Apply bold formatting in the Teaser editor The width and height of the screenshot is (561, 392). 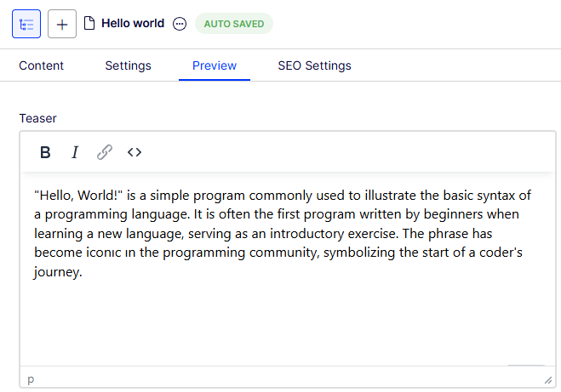tap(45, 152)
